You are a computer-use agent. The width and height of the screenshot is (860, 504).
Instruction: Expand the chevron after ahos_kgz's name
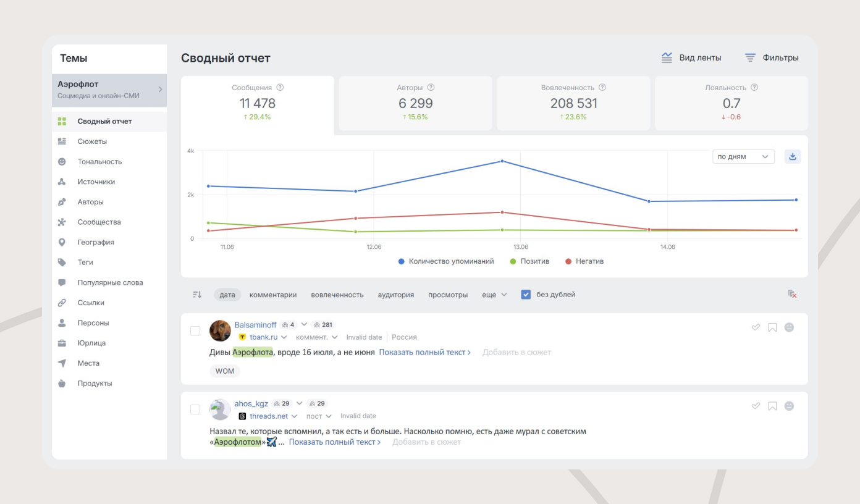tap(299, 403)
